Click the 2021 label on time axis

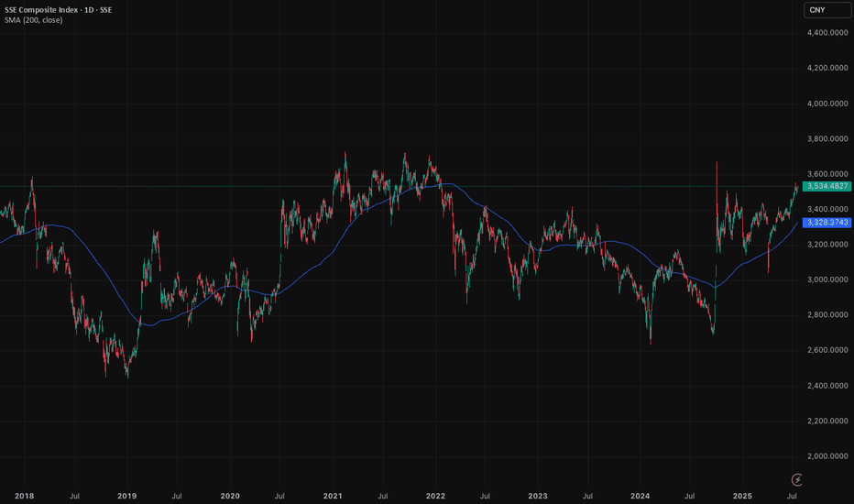tap(332, 495)
